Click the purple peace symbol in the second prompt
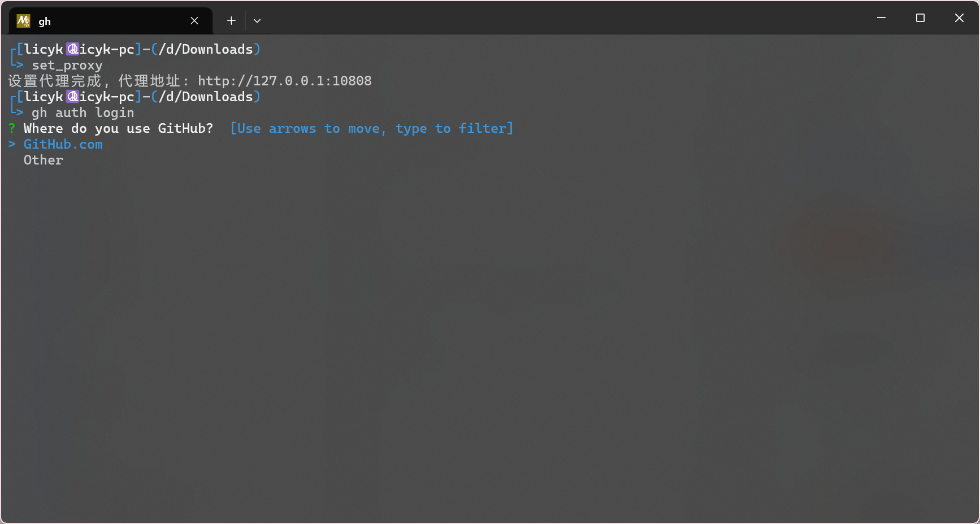The width and height of the screenshot is (980, 524). pos(72,97)
